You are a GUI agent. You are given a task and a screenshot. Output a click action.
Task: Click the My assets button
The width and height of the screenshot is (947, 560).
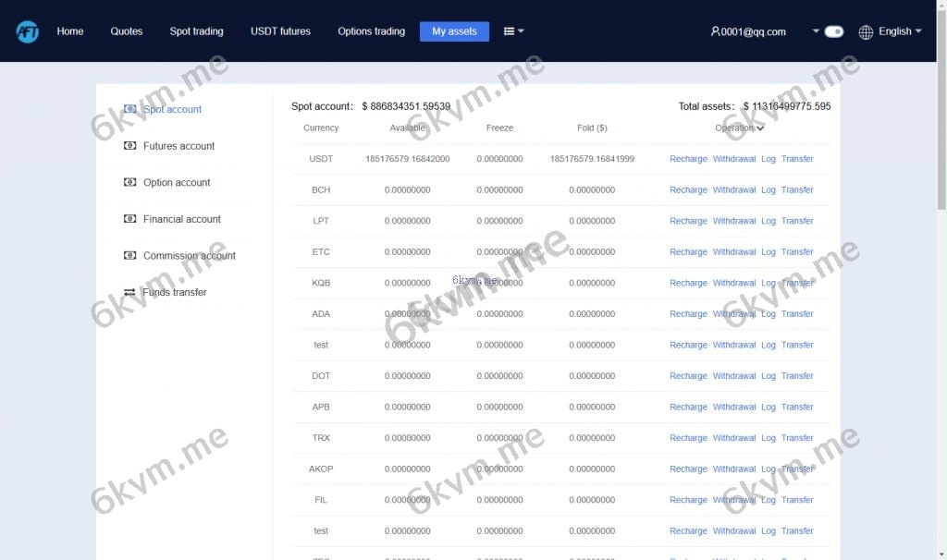point(454,31)
